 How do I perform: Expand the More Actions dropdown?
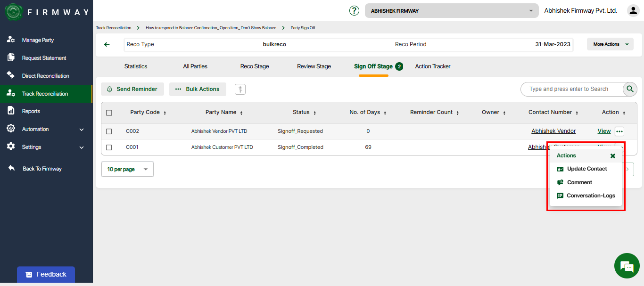pos(610,44)
